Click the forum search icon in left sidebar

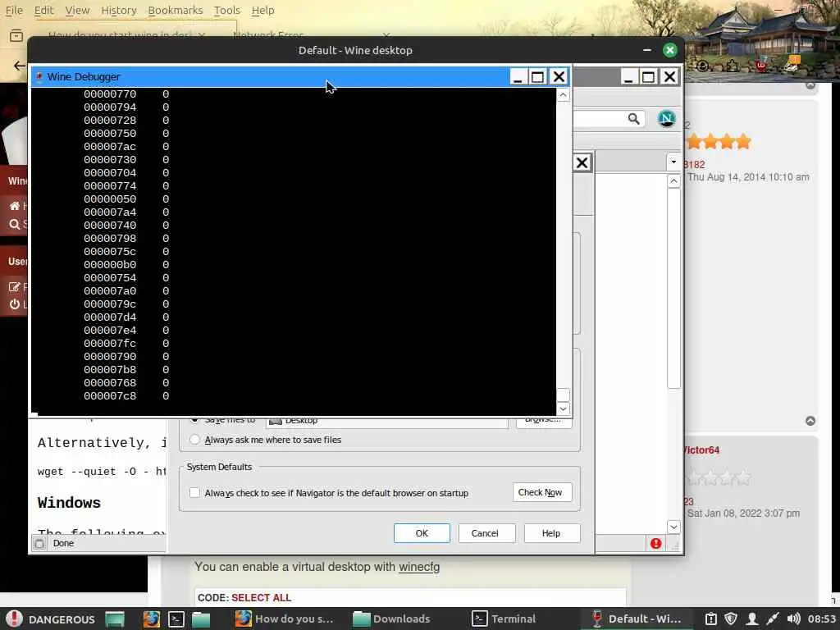15,225
